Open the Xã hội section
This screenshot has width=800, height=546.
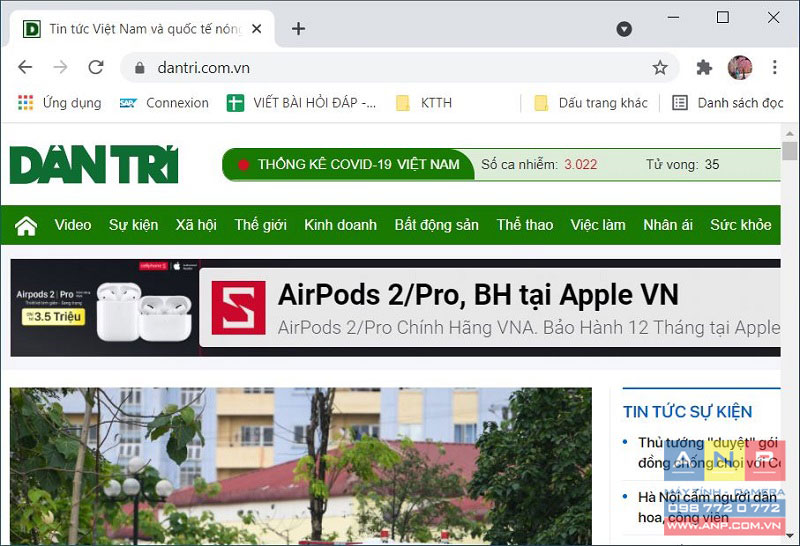[196, 225]
